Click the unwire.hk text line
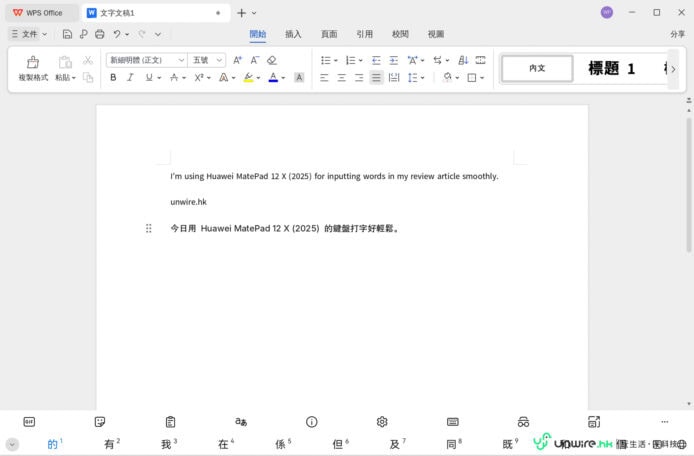This screenshot has height=456, width=694. pos(189,202)
